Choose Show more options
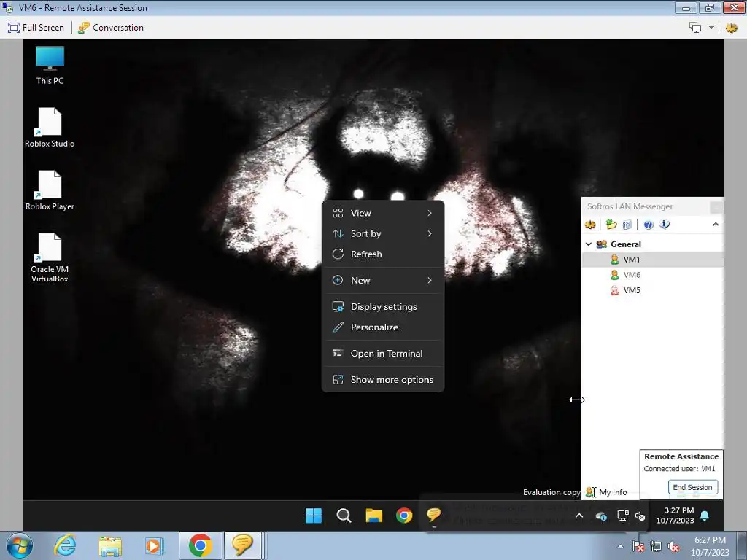The width and height of the screenshot is (747, 560). [383, 379]
